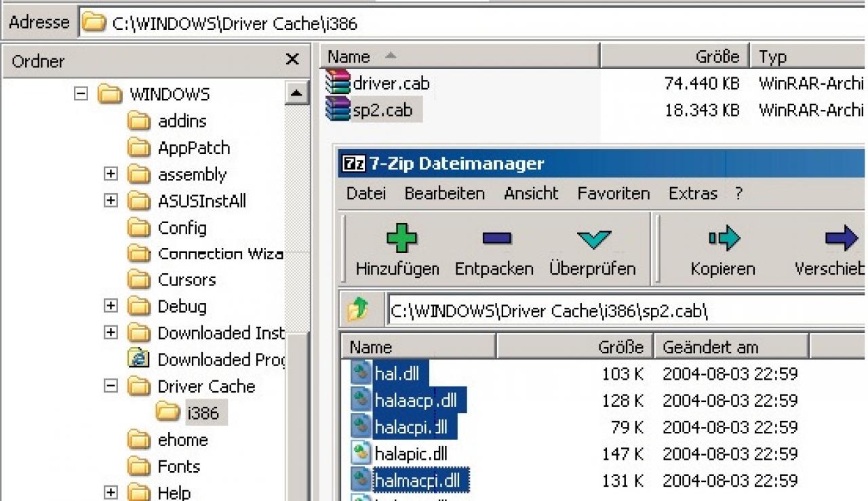This screenshot has width=868, height=501.
Task: Click halaacpi.dll file icon
Action: coord(361,400)
